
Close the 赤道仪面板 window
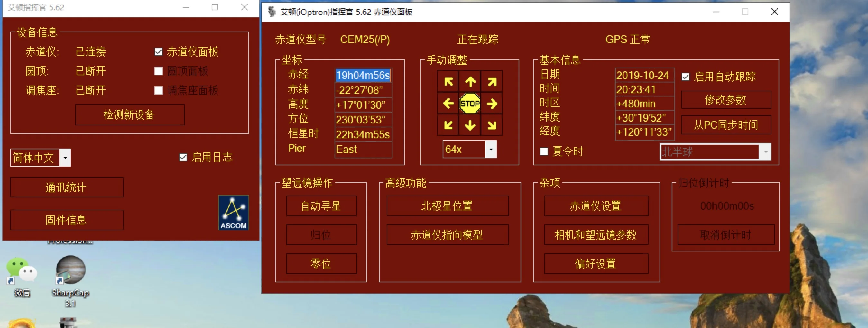[774, 12]
